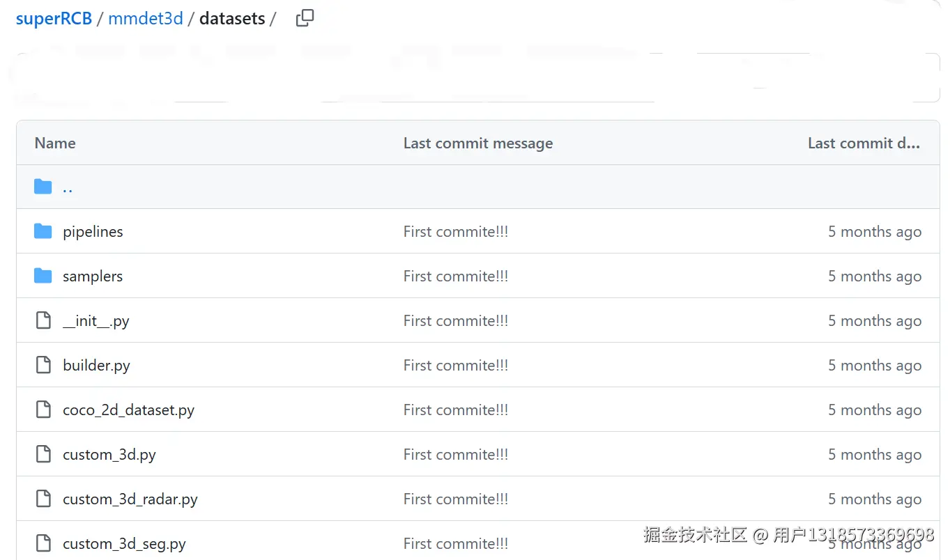Click the Last commit message column header
Image resolution: width=950 pixels, height=560 pixels.
477,143
